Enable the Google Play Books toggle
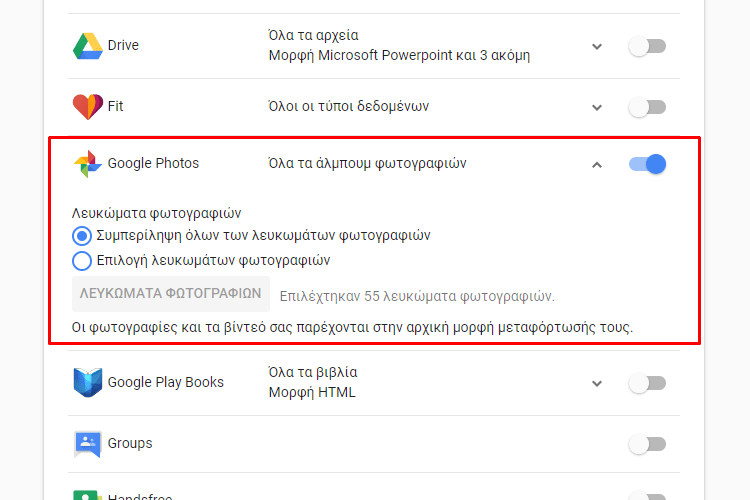This screenshot has height=500, width=750. pyautogui.click(x=647, y=383)
